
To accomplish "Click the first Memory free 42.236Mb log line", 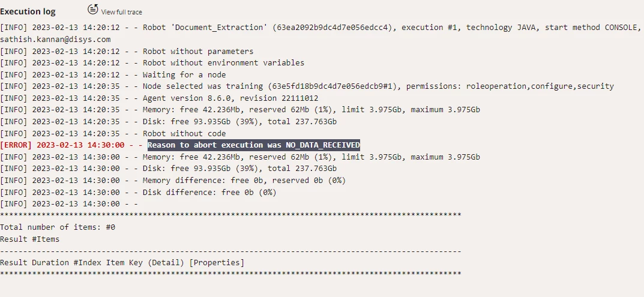I will (240, 110).
